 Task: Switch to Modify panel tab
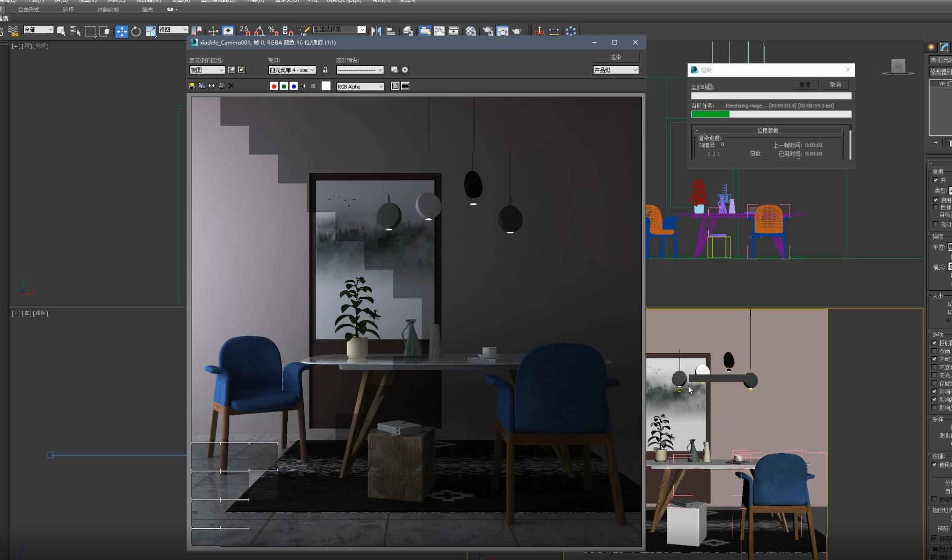[x=944, y=47]
